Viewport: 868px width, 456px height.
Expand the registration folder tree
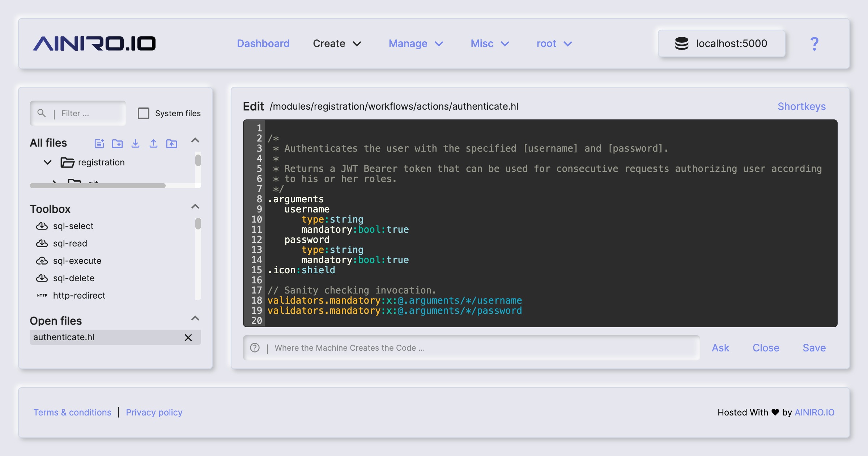click(x=48, y=161)
